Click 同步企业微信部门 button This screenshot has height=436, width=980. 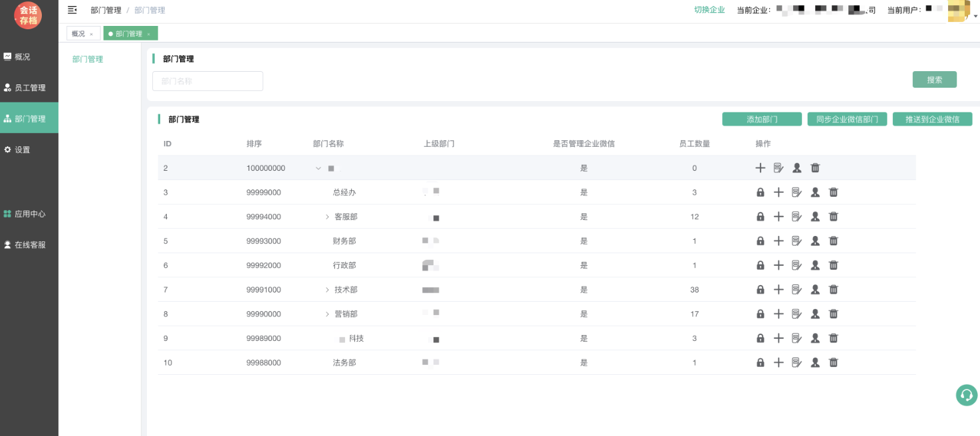click(x=846, y=120)
